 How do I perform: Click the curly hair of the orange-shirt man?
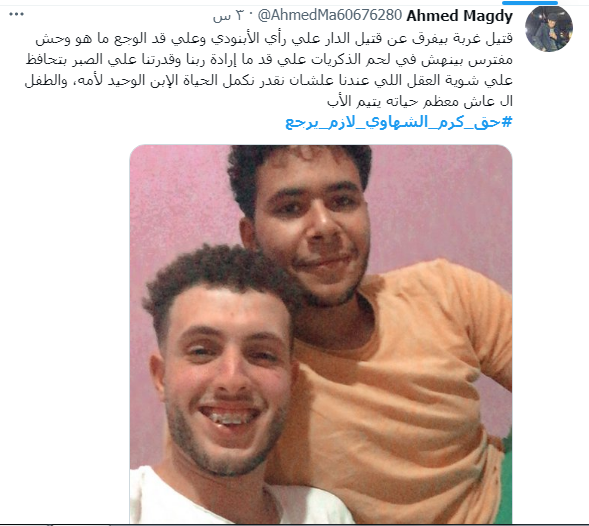click(299, 165)
